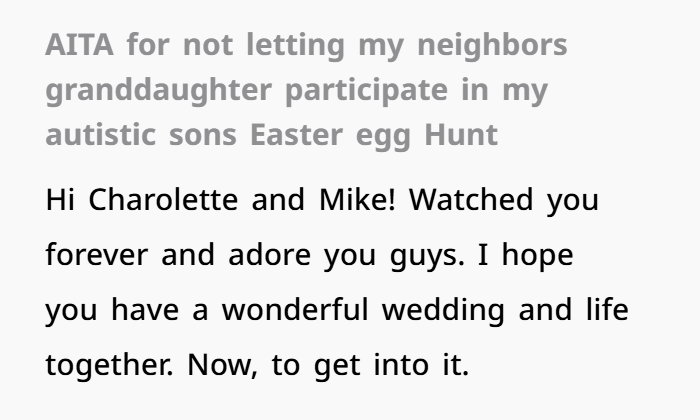700x420 pixels.
Task: Click the word 'Watched' in the paragraph
Action: point(471,200)
